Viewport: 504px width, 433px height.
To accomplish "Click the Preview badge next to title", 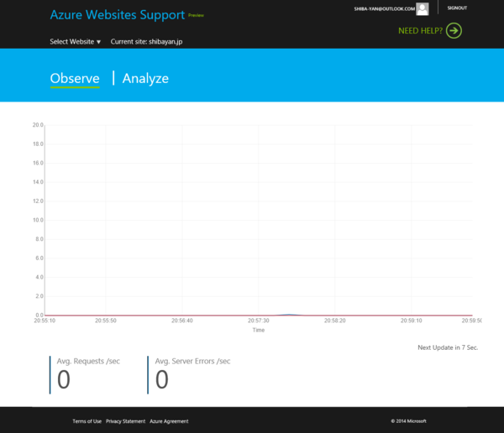I will (x=196, y=15).
